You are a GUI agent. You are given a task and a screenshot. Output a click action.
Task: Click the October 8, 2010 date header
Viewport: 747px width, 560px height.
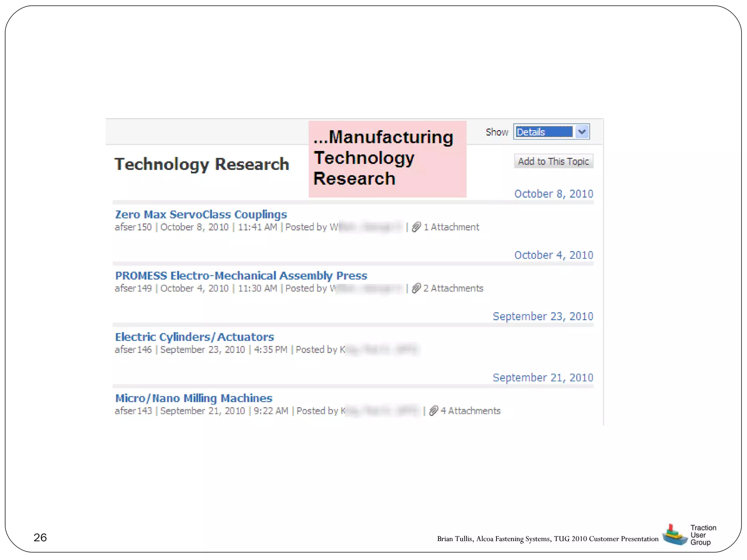553,194
